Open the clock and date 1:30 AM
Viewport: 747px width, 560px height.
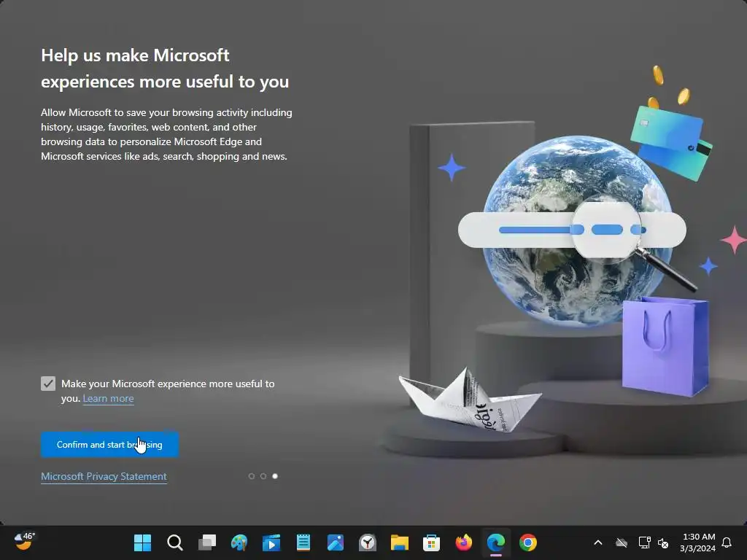(x=698, y=542)
